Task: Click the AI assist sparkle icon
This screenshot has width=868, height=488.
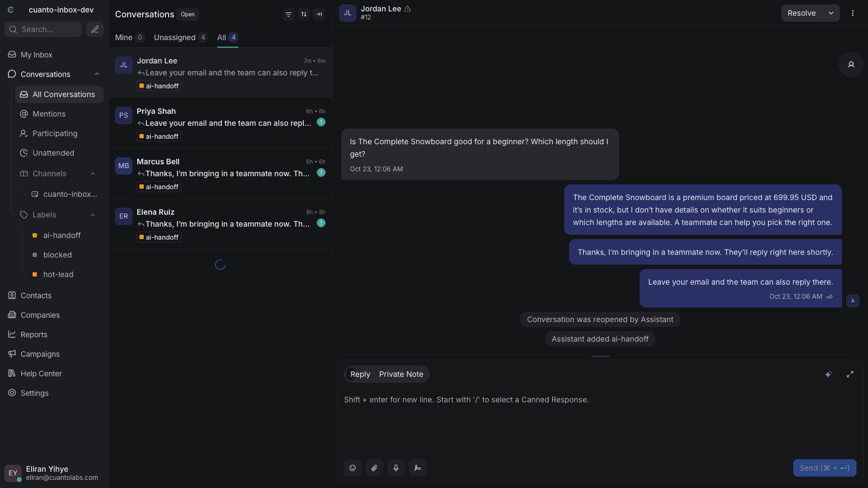Action: [x=828, y=374]
